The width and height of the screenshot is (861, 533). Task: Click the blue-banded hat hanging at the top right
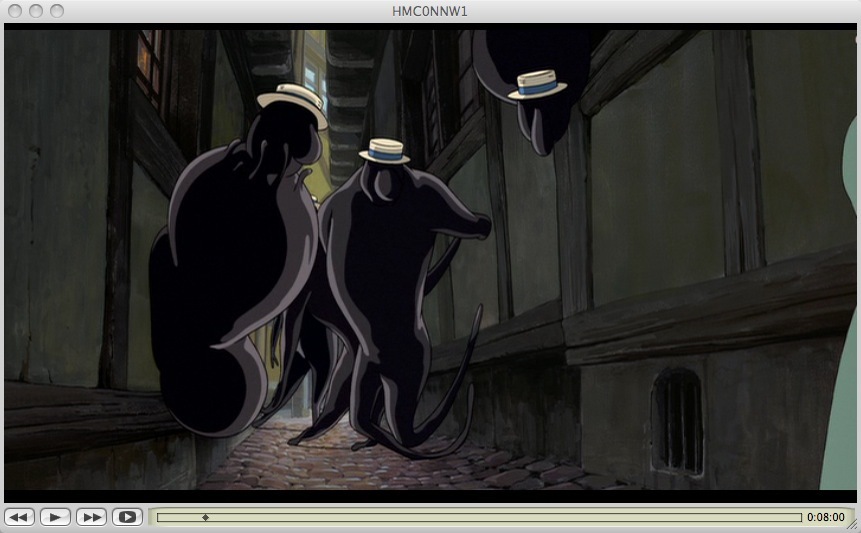tap(538, 85)
